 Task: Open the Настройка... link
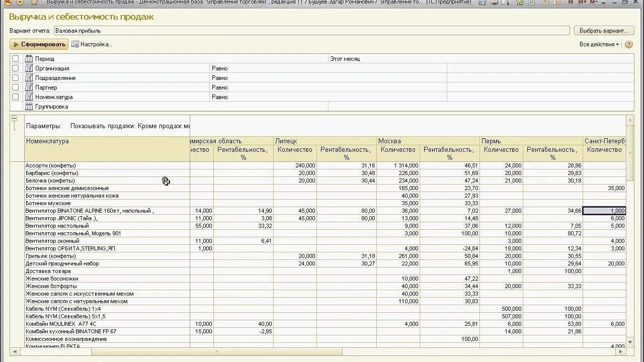(x=96, y=44)
